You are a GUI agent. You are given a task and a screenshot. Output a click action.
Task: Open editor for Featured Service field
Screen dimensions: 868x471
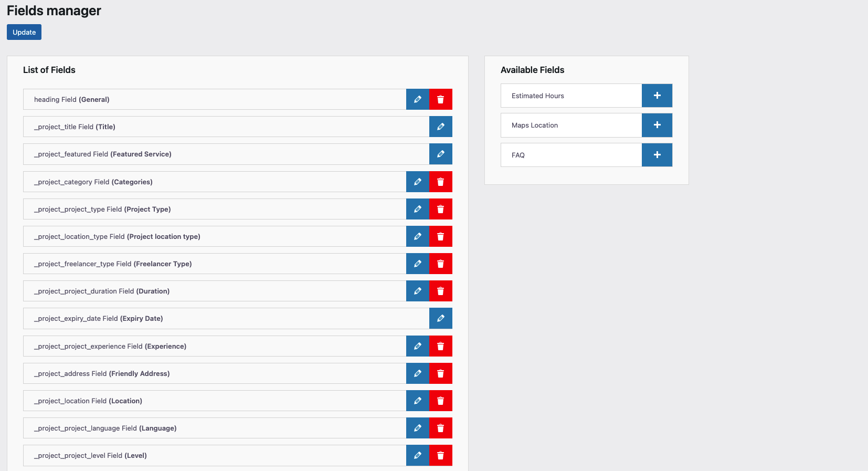coord(440,154)
